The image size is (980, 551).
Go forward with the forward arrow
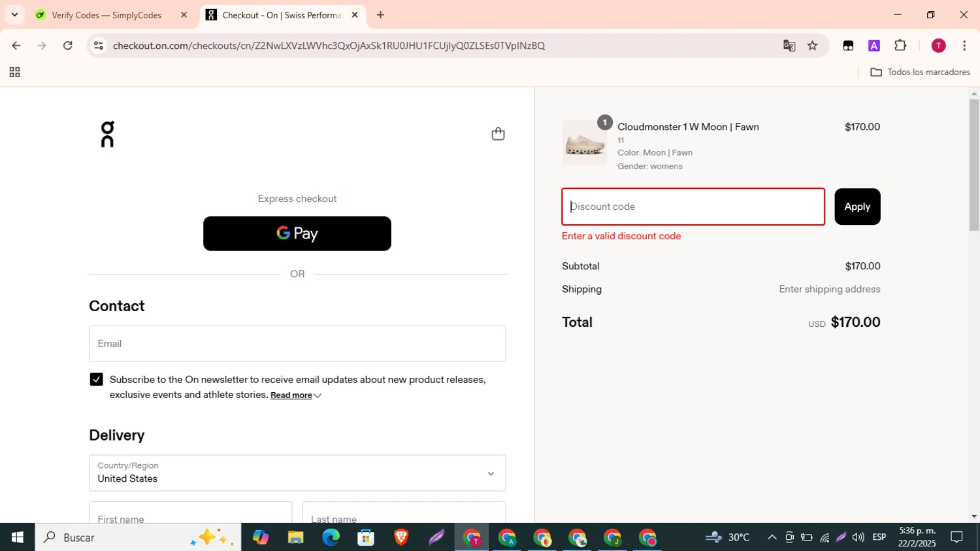(x=42, y=46)
